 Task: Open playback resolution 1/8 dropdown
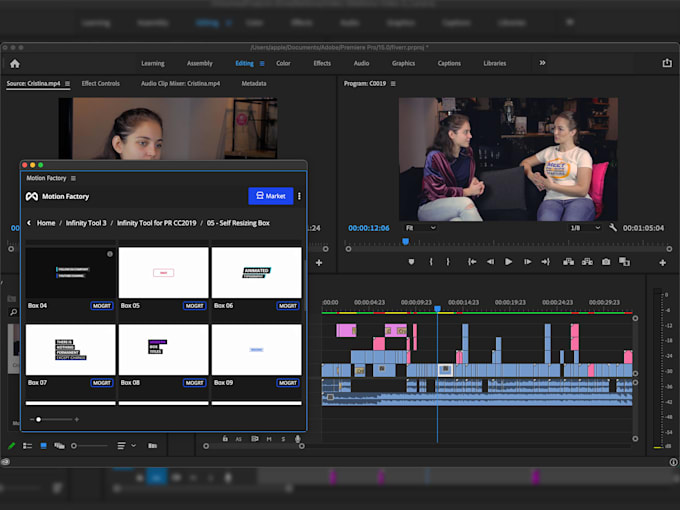click(x=585, y=228)
